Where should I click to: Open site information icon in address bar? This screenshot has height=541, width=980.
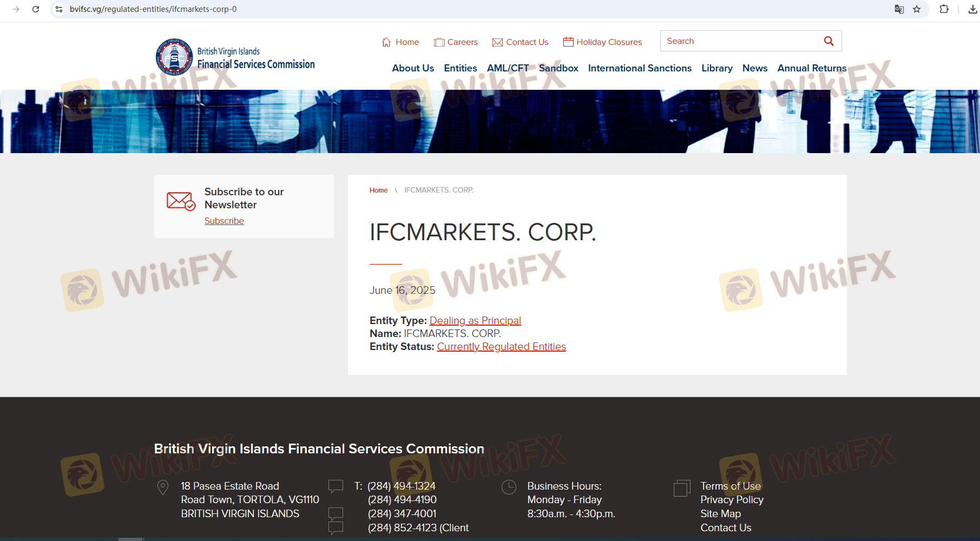click(59, 9)
